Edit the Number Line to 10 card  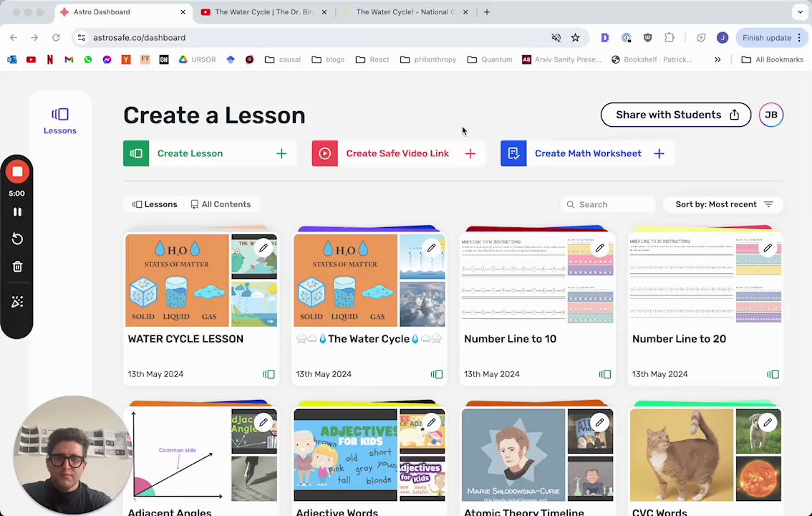pos(599,248)
